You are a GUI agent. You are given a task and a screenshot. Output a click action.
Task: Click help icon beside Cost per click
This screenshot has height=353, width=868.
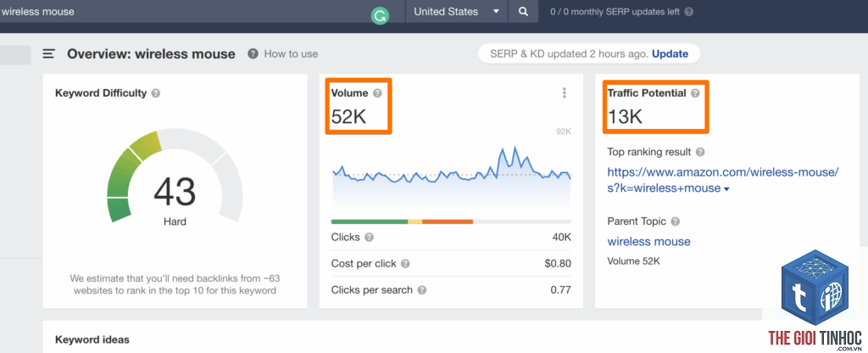(x=405, y=264)
